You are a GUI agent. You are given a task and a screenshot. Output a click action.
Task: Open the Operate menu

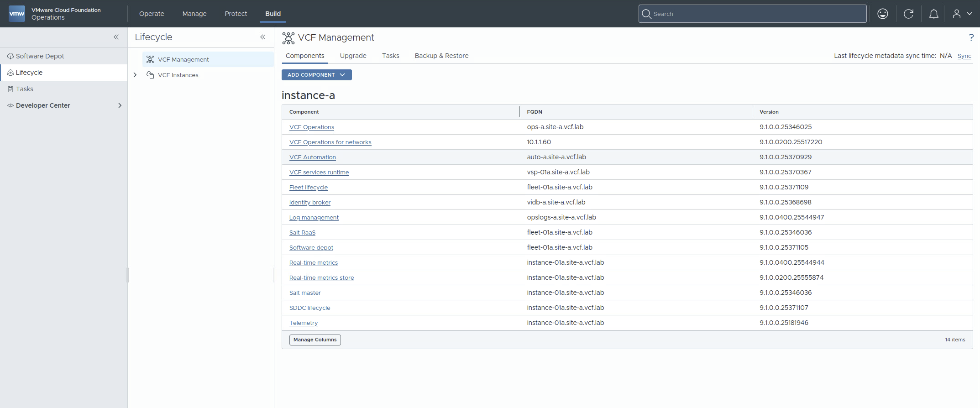click(152, 14)
